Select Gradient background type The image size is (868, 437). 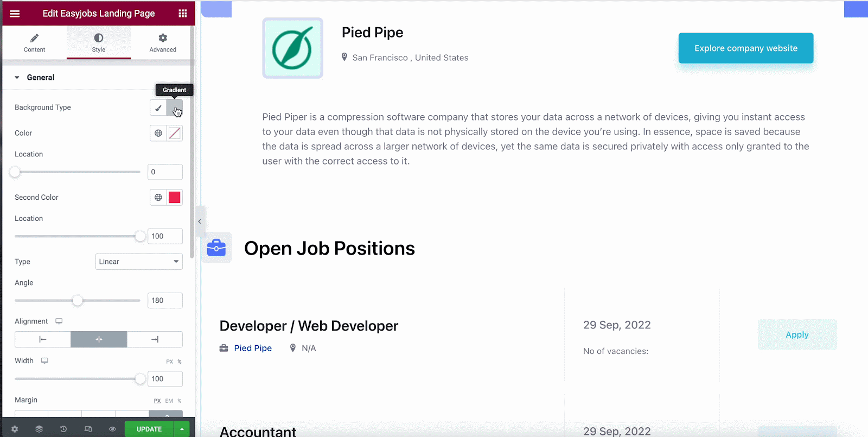[x=175, y=107]
